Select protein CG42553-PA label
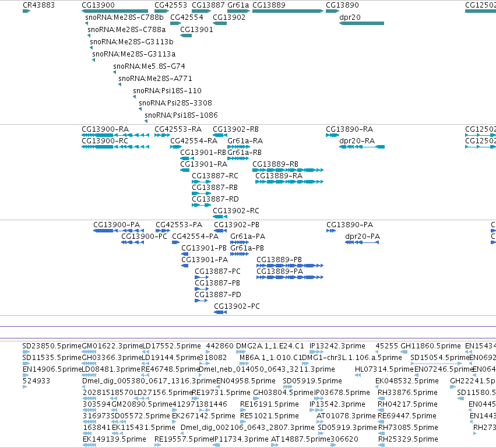This screenshot has height=448, width=496. coord(179,225)
